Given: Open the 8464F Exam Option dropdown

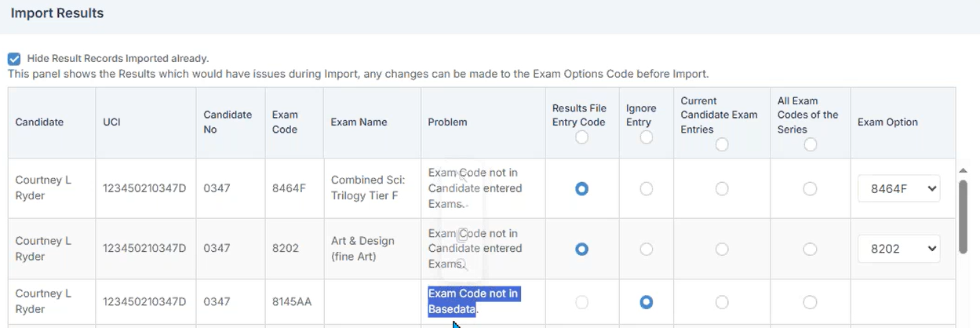Looking at the screenshot, I should (x=898, y=188).
